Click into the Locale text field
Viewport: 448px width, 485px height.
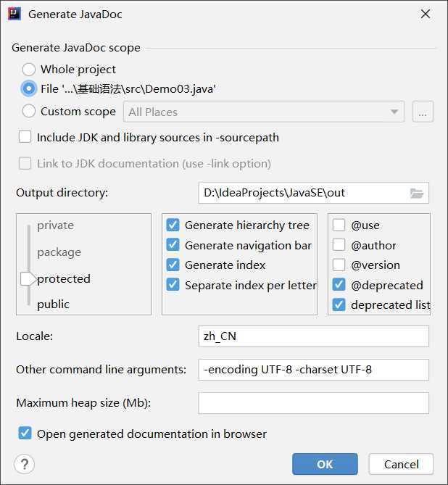point(313,336)
